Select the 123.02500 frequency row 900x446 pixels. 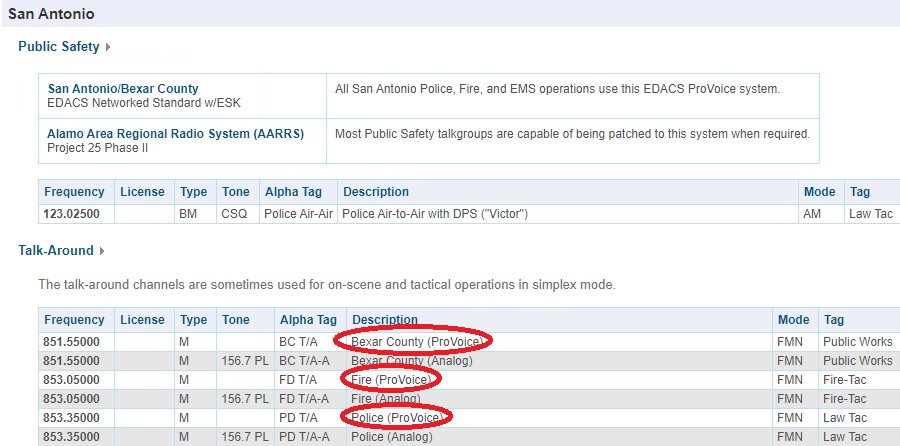click(x=469, y=214)
